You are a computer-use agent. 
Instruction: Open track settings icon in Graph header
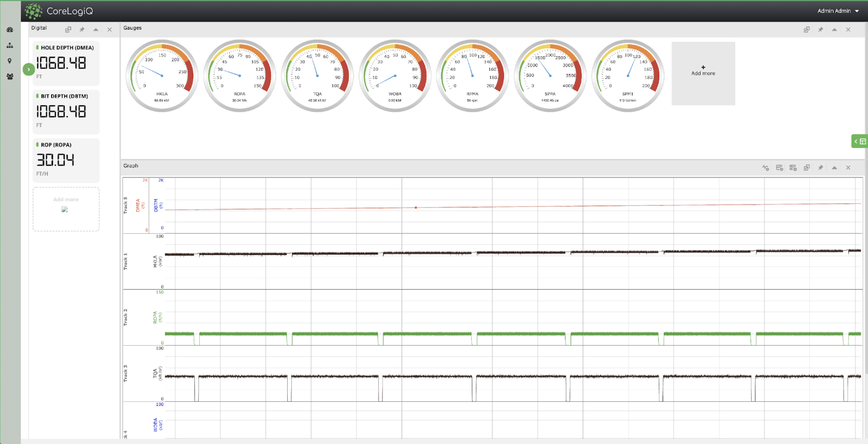pyautogui.click(x=793, y=168)
